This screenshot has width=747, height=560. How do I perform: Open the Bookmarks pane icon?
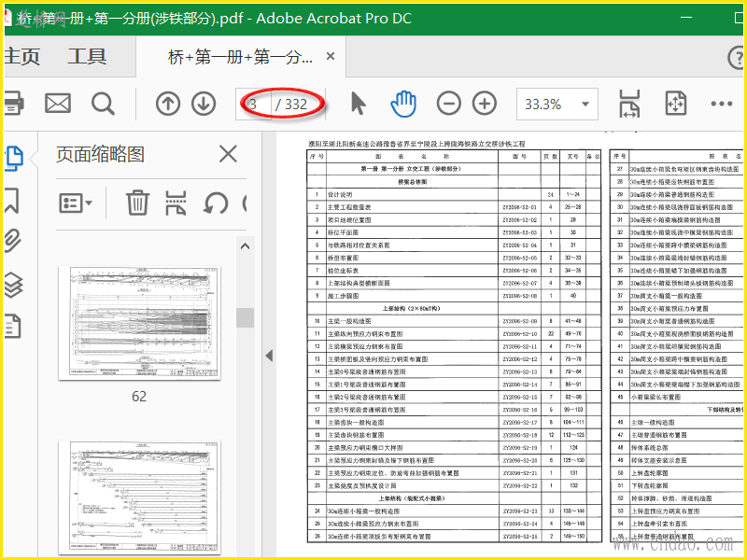[x=12, y=200]
